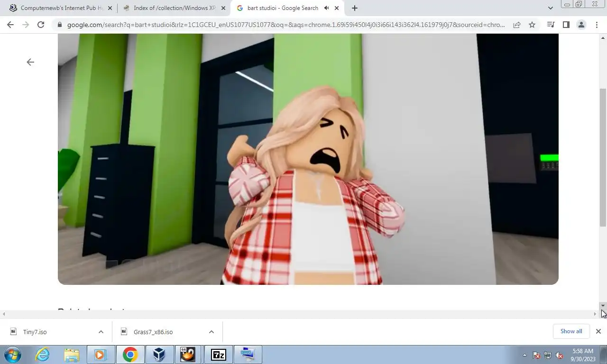Viewport: 607px width, 364px height.
Task: Close the Index of /collection/Windows XP tab
Action: (223, 8)
